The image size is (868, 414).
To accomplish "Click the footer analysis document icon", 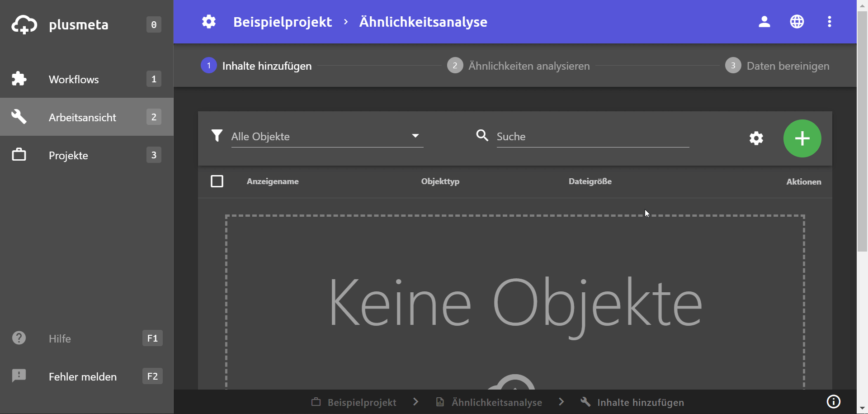I will tap(439, 402).
